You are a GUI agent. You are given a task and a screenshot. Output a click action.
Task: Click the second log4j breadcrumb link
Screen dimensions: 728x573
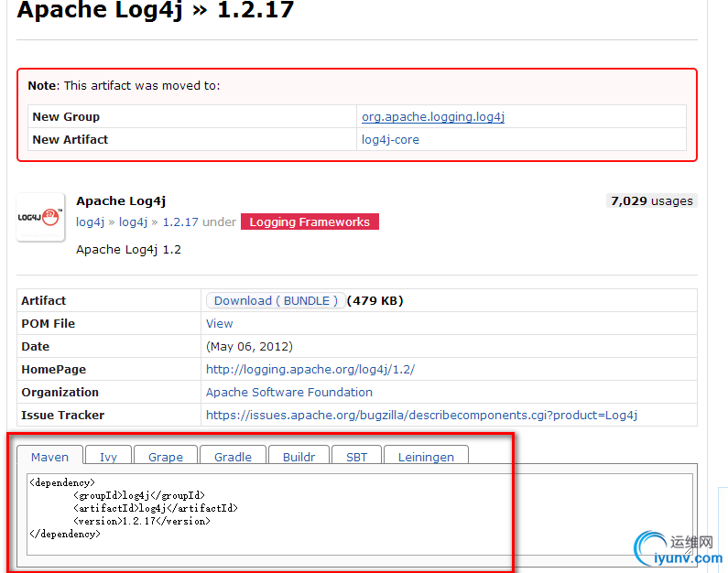[133, 222]
